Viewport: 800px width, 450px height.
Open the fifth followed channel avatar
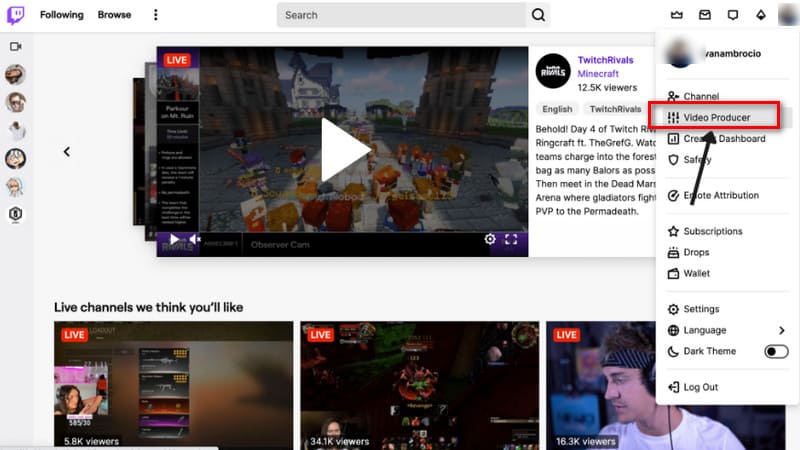[x=15, y=187]
